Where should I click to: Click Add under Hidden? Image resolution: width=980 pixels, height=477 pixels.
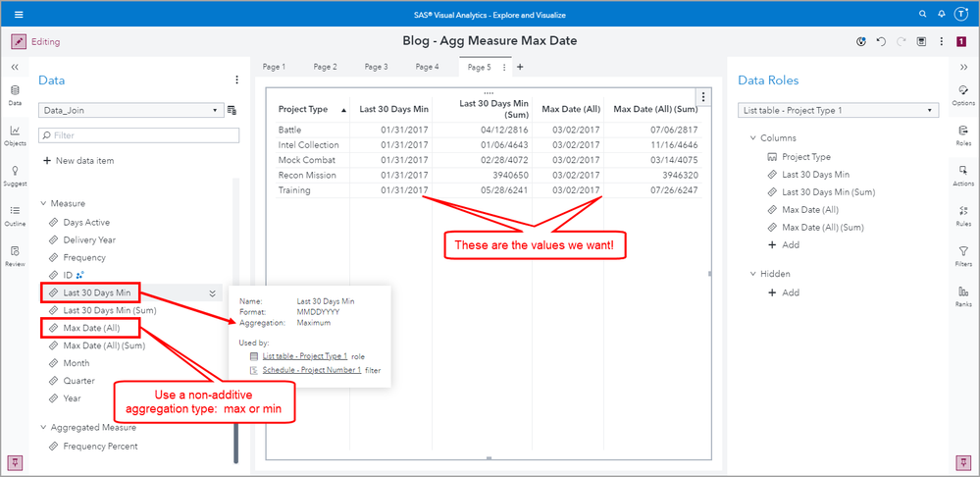784,292
